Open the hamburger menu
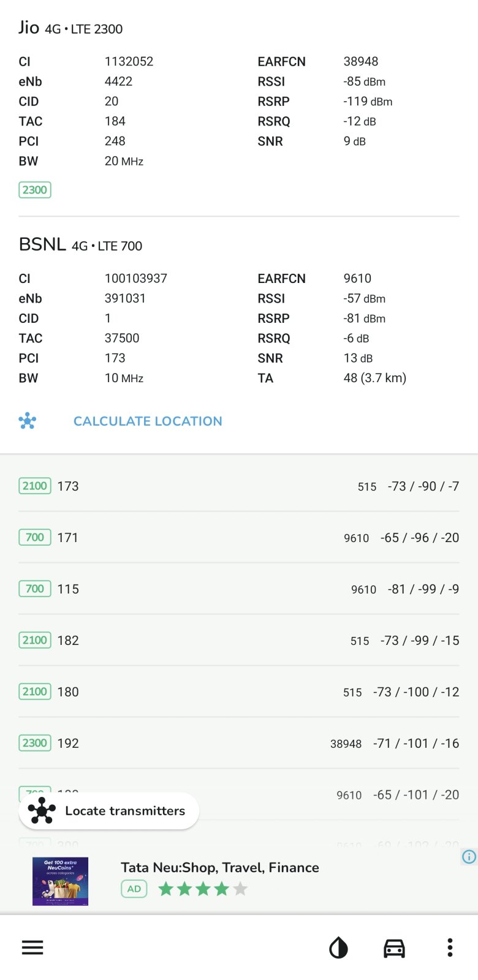This screenshot has height=980, width=478. click(32, 948)
